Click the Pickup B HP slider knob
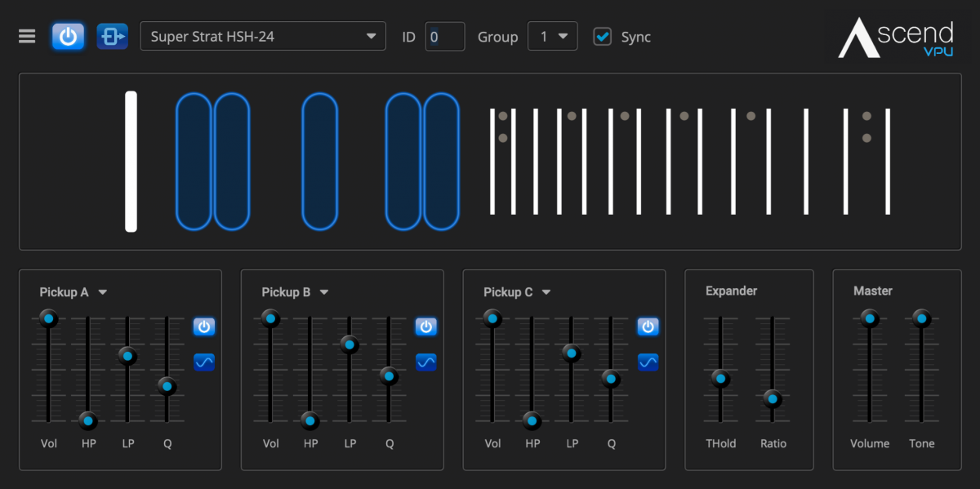This screenshot has width=980, height=489. (x=310, y=421)
